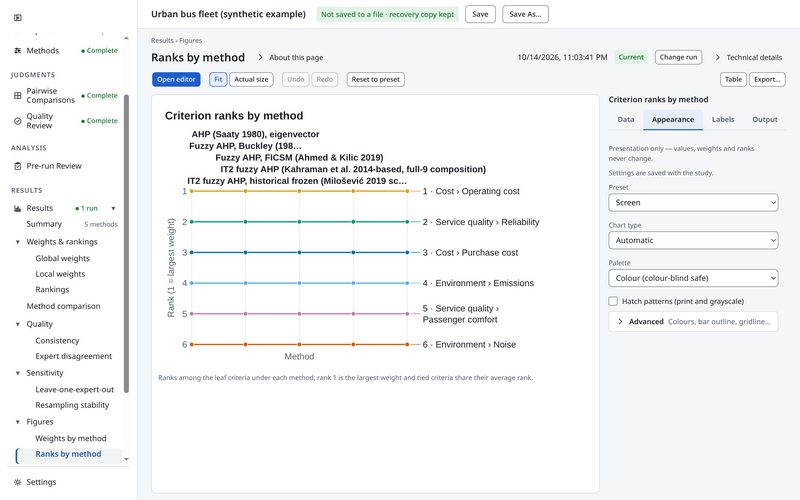The image size is (800, 500).
Task: Click the '5 methods' count text
Action: click(101, 224)
